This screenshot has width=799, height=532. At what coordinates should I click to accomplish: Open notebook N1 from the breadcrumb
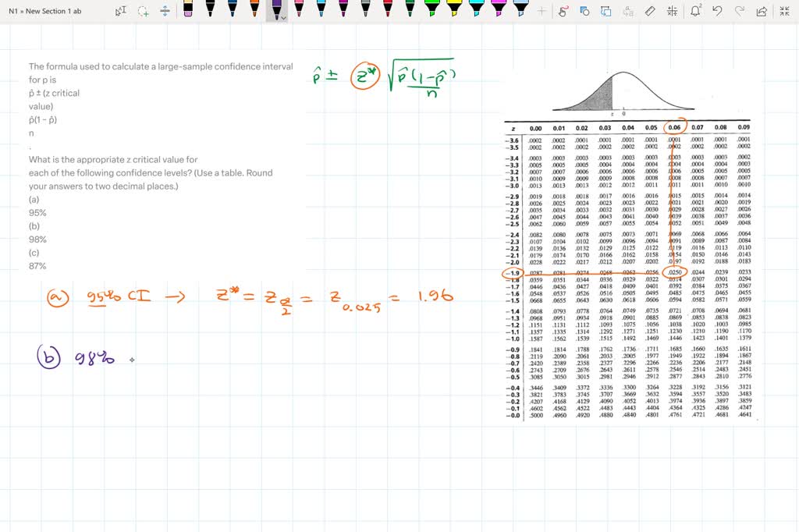click(x=11, y=11)
